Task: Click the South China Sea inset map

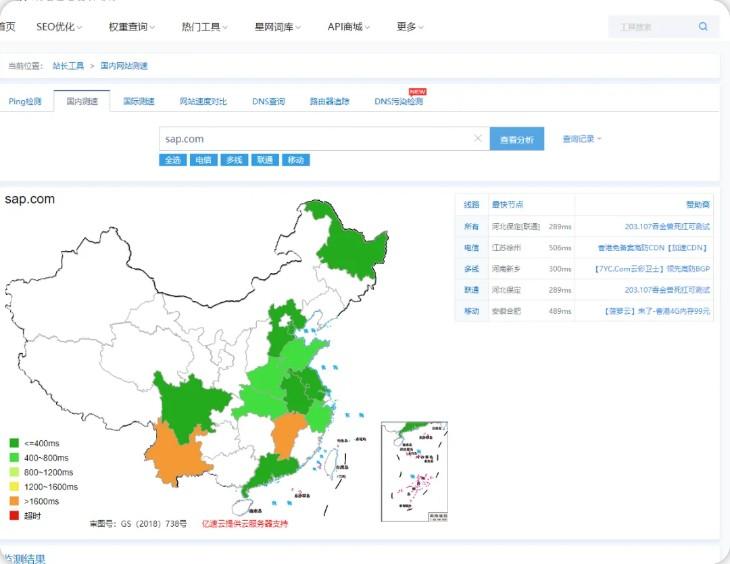Action: pyautogui.click(x=414, y=471)
